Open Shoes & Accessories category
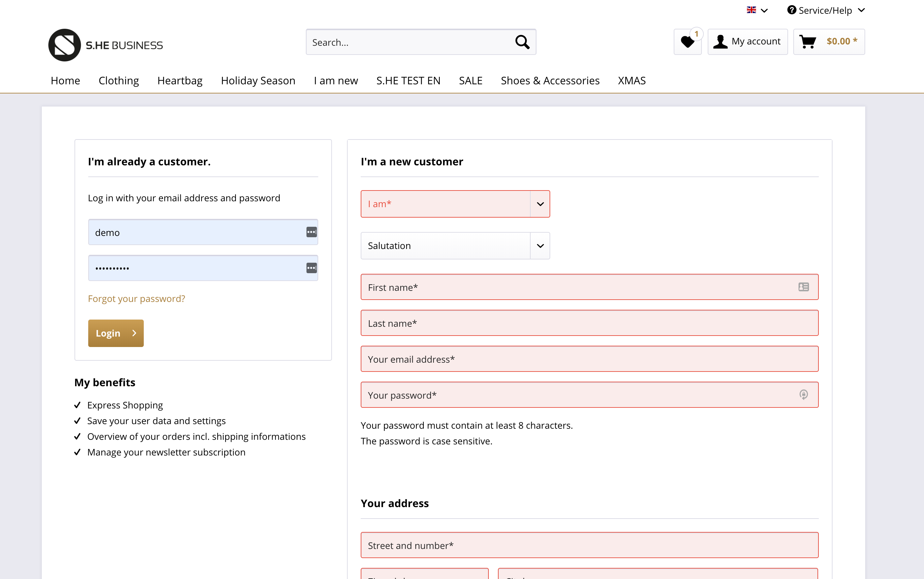Viewport: 924px width, 579px height. click(550, 80)
